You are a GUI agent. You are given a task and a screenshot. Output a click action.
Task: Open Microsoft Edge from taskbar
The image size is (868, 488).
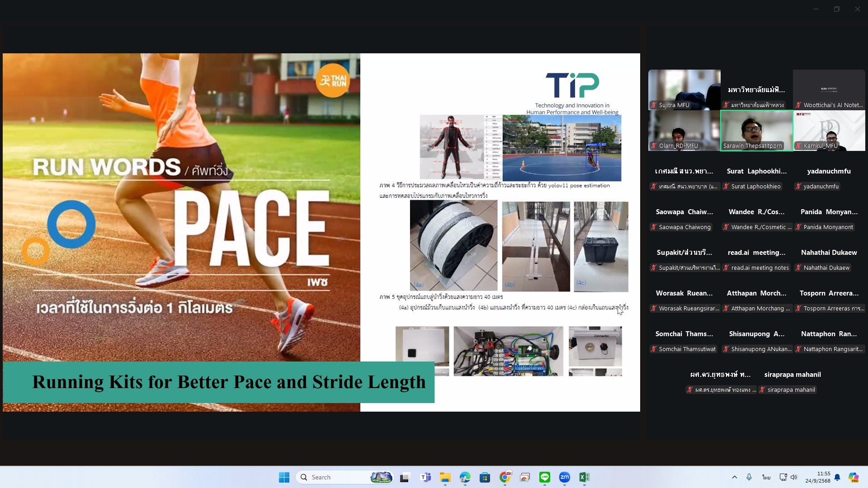tap(465, 477)
